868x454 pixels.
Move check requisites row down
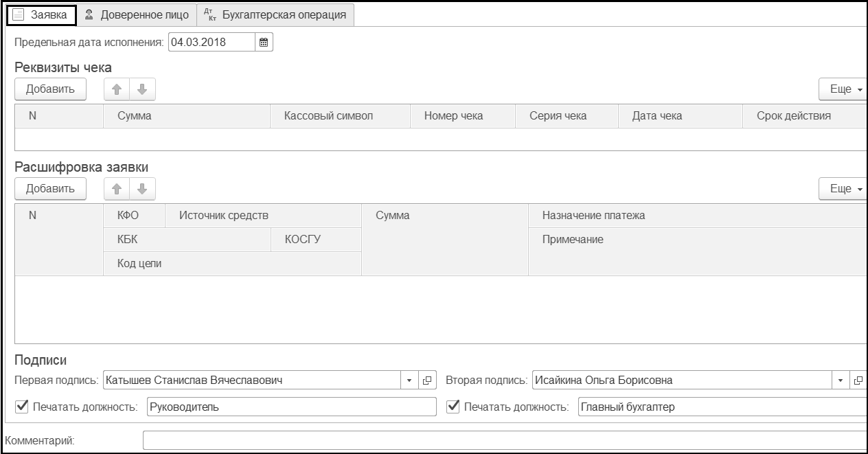point(143,89)
